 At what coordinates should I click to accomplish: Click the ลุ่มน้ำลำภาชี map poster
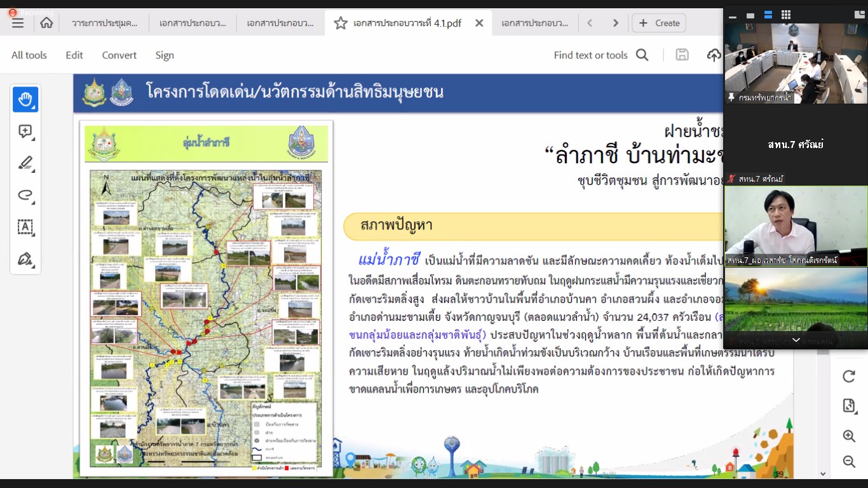(x=206, y=299)
